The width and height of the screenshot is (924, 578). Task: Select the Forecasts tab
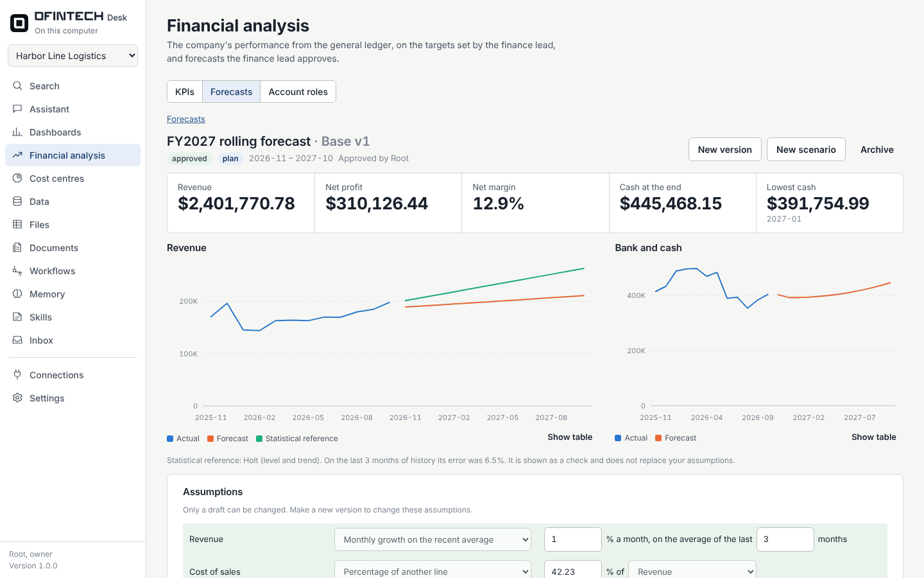coord(231,92)
